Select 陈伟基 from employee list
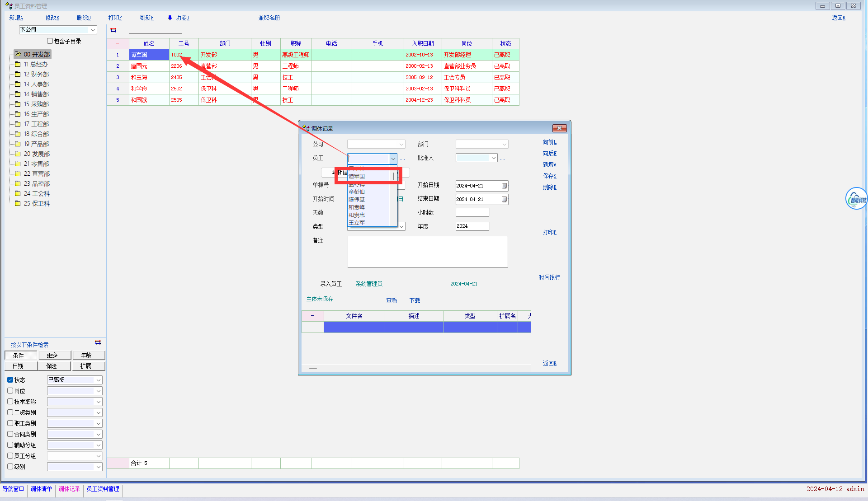This screenshot has height=501, width=868. 357,200
